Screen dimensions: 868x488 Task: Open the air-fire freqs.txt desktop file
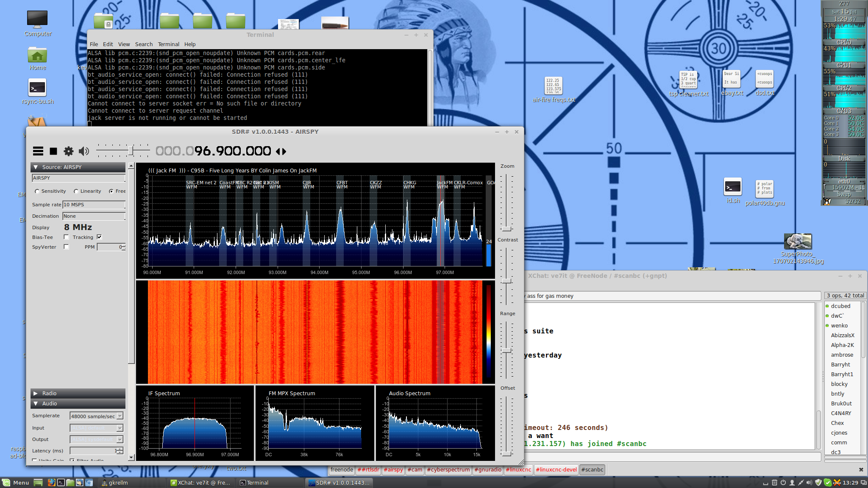click(554, 90)
